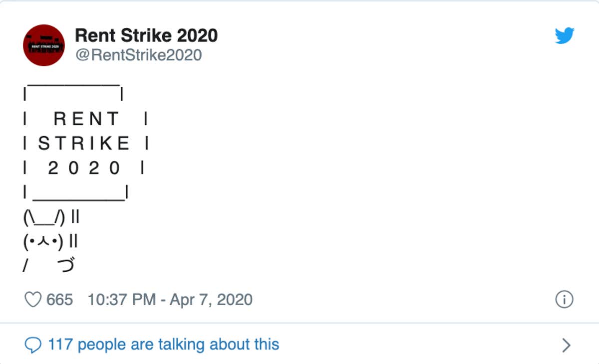Click the heart icon to like the tweet
Image resolution: width=599 pixels, height=364 pixels.
point(33,298)
